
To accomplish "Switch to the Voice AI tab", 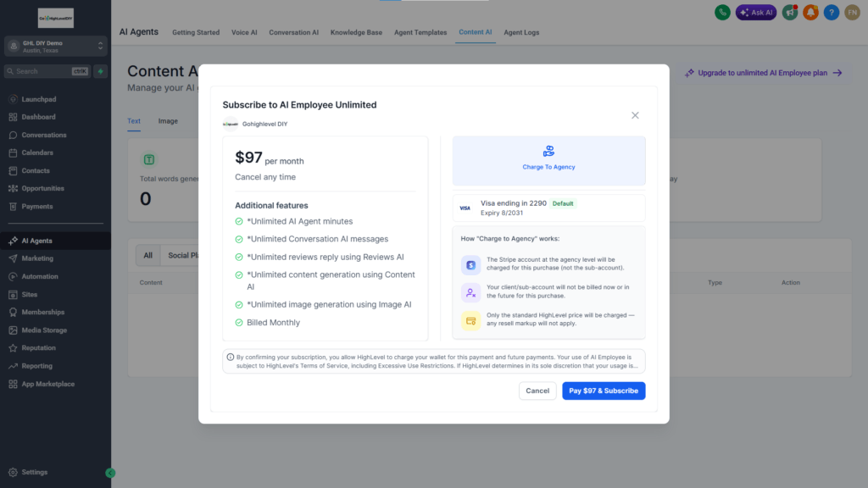I will [244, 32].
